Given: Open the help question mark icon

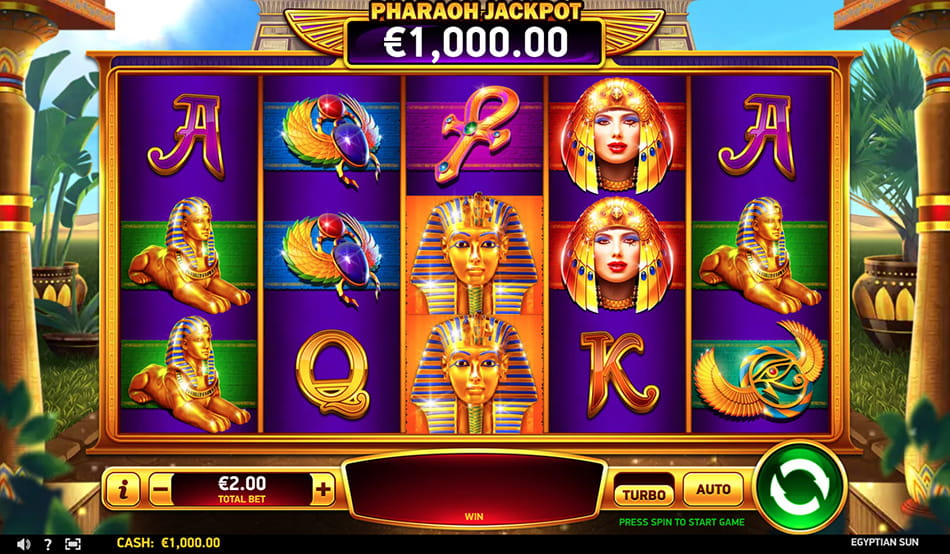Looking at the screenshot, I should click(48, 544).
